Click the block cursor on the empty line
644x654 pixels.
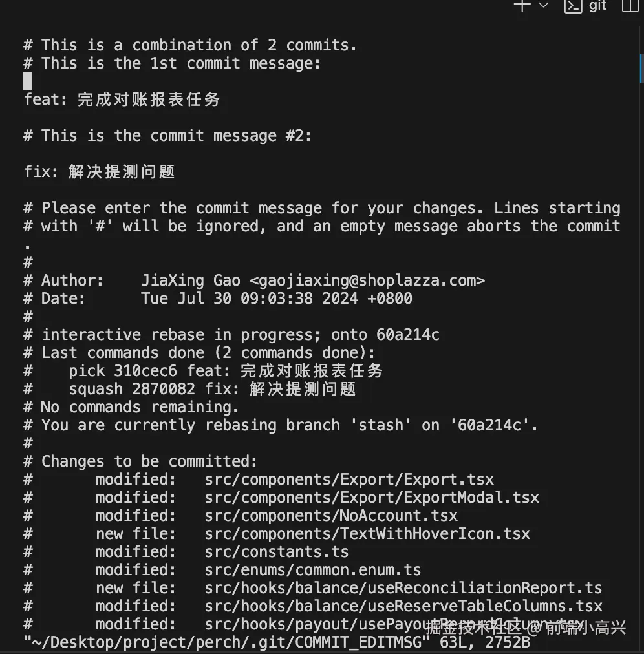point(28,81)
